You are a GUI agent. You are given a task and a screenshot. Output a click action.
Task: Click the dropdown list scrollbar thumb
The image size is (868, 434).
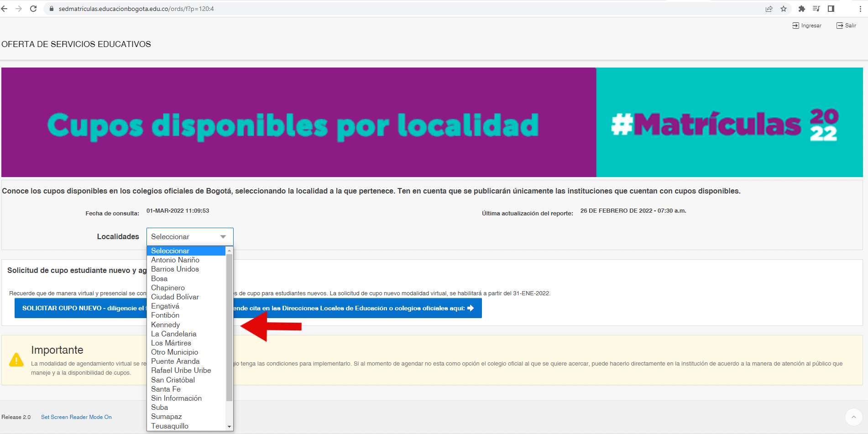(229, 328)
